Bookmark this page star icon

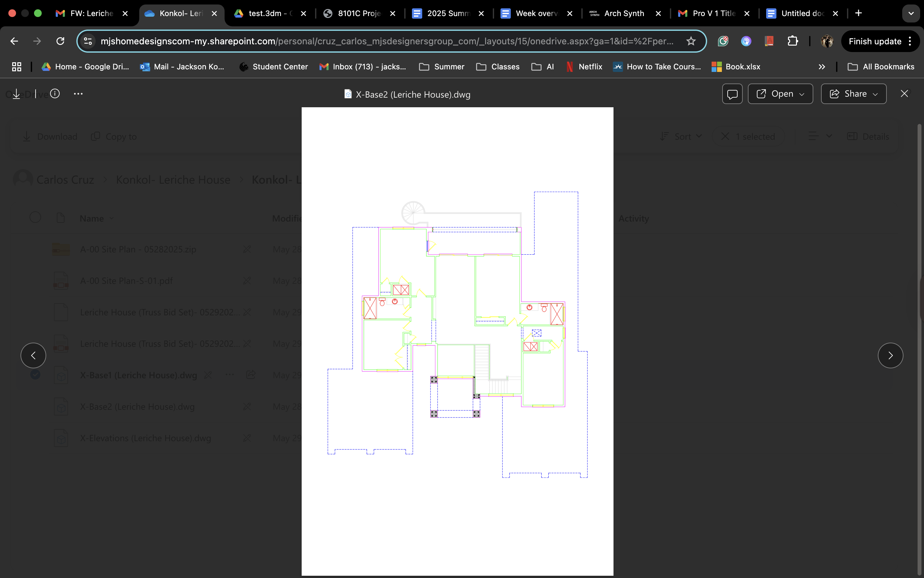[x=691, y=41]
